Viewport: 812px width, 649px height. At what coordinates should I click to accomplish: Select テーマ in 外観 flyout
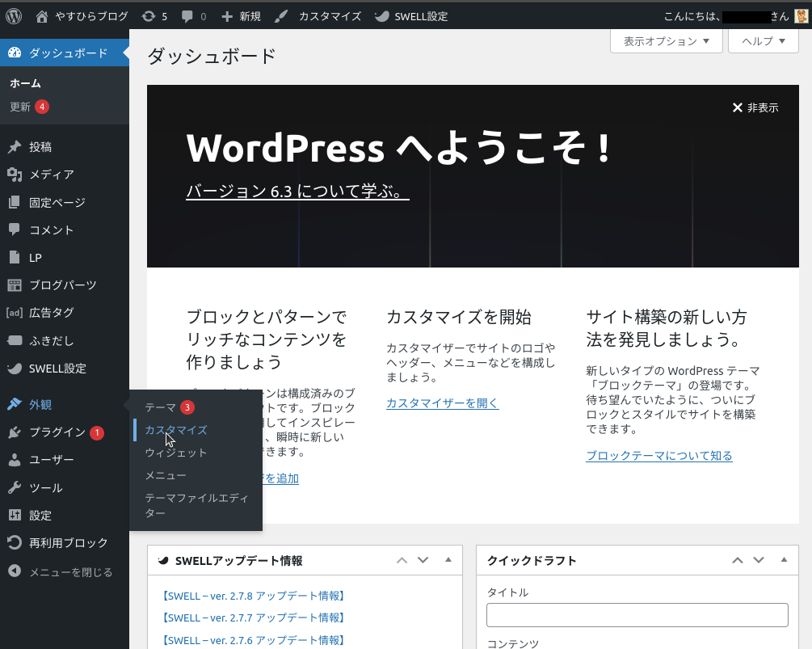(170, 407)
